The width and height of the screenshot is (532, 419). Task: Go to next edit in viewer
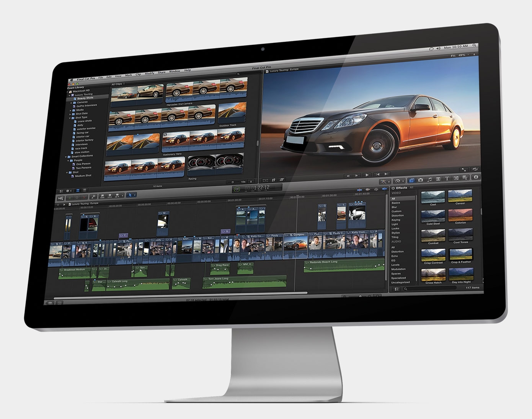386,174
